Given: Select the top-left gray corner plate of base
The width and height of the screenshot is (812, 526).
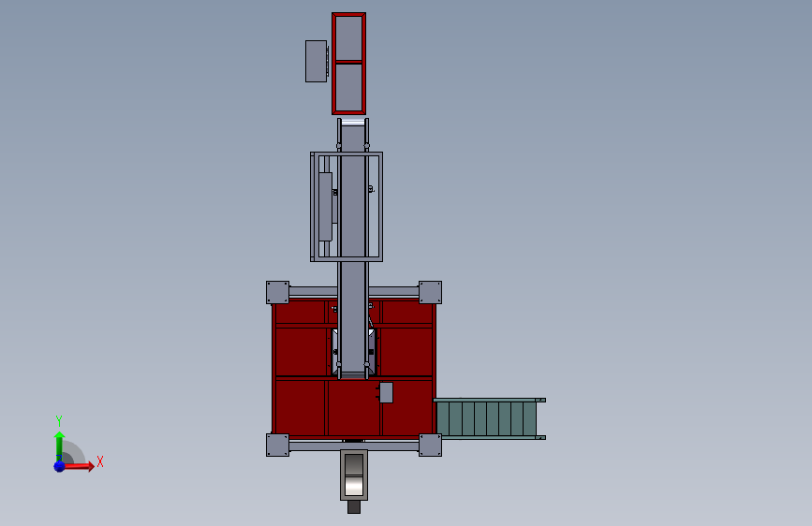Looking at the screenshot, I should coord(277,293).
